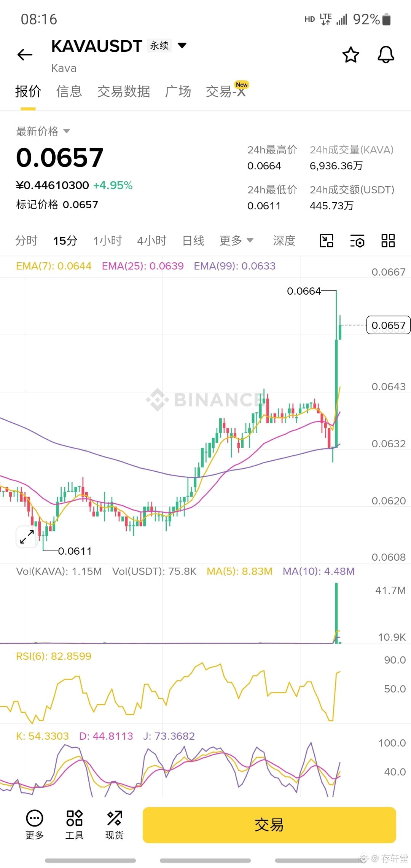Tap the ¥0.44610300 converted price

(x=53, y=185)
